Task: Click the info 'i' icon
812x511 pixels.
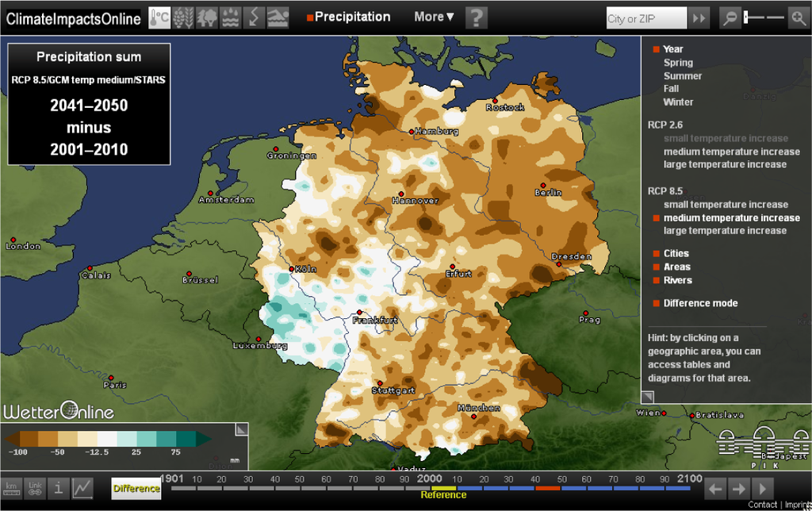Action: (59, 488)
